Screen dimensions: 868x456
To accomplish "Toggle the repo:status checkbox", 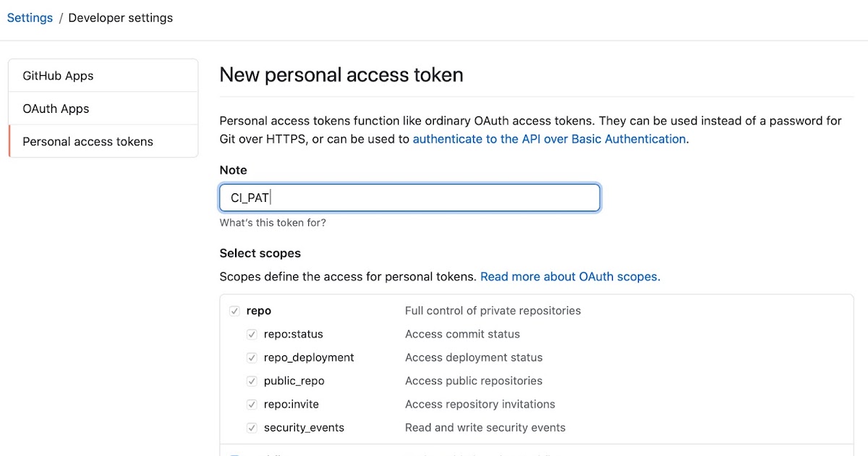I will (x=252, y=334).
